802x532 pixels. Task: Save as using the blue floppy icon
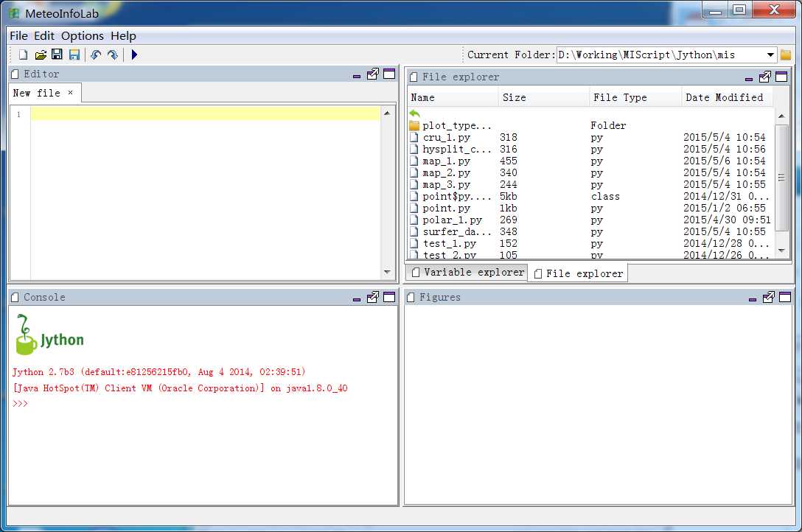click(x=74, y=55)
